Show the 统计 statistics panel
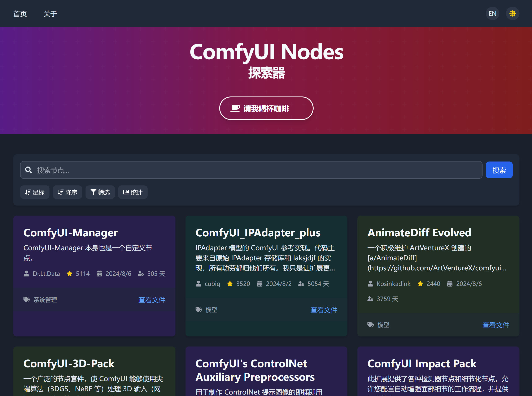 133,192
